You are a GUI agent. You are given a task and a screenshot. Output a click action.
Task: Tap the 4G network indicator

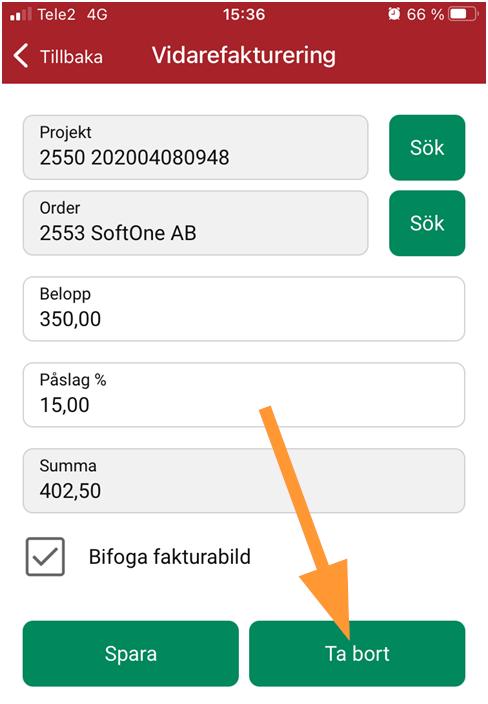(x=97, y=14)
